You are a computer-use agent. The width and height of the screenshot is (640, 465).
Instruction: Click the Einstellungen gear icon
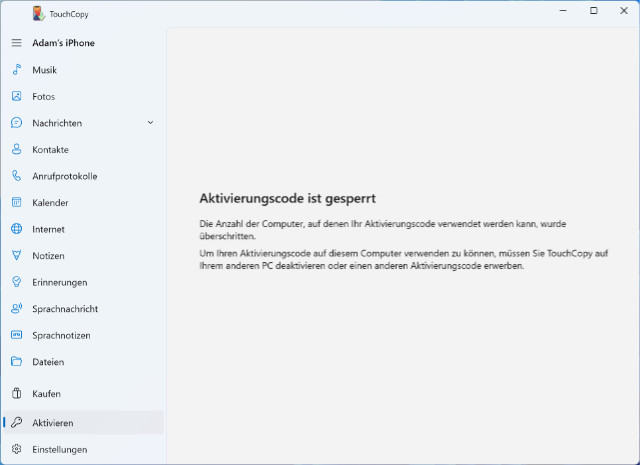(16, 449)
